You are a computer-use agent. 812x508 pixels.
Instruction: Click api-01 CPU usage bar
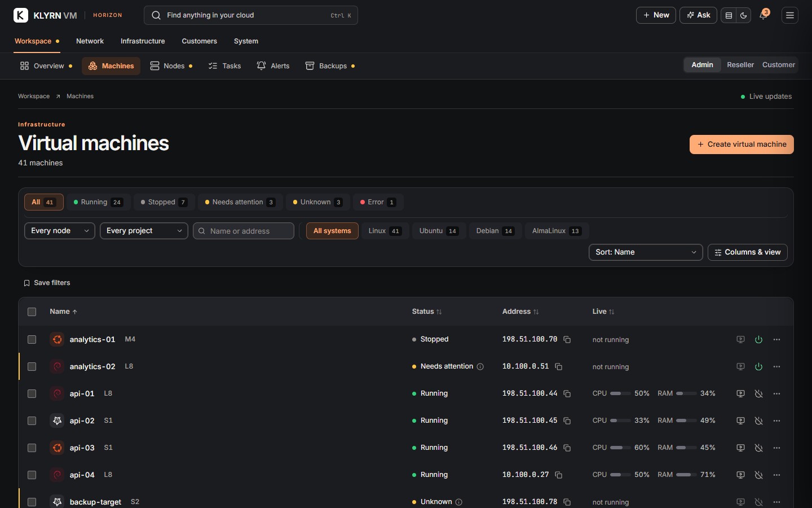pos(620,393)
